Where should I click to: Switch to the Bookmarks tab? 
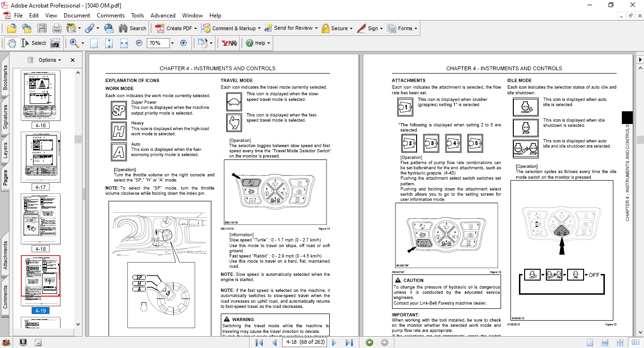tap(5, 77)
